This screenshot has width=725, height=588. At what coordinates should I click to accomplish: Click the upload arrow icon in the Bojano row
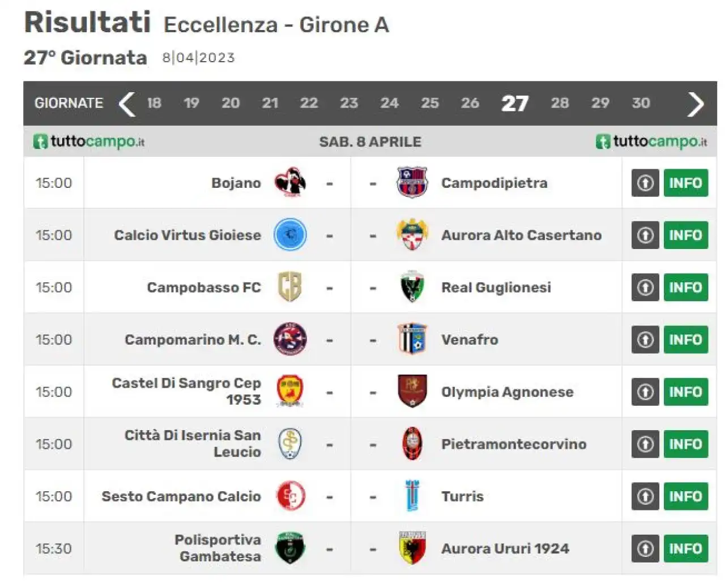(645, 183)
